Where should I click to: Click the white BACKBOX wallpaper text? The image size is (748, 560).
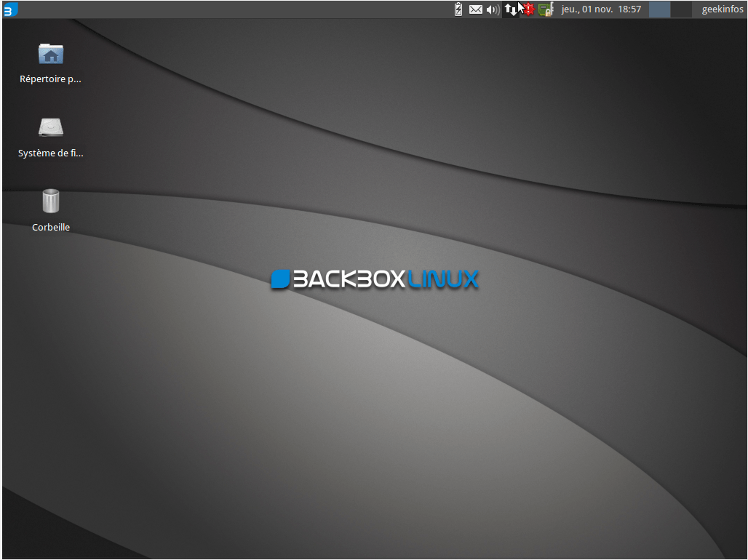point(349,279)
